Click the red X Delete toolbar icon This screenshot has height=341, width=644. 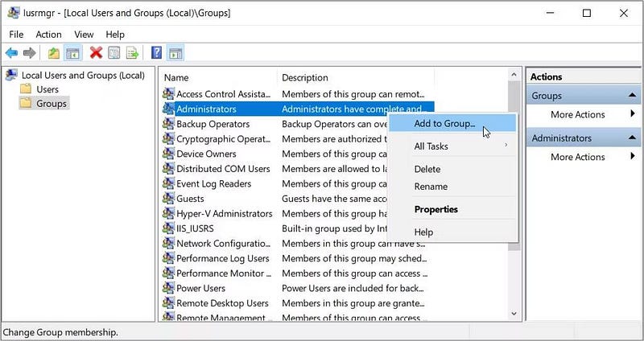point(96,52)
